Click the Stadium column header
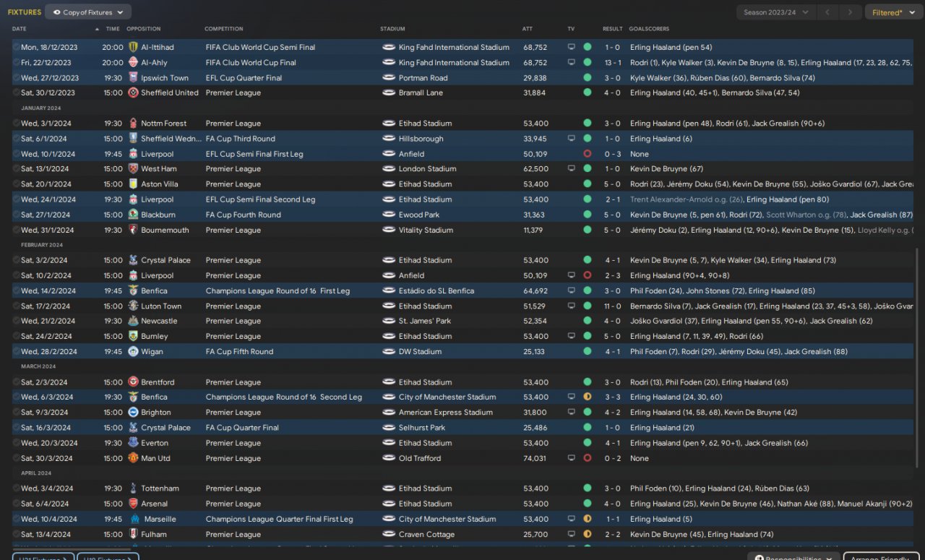925x560 pixels. (392, 29)
